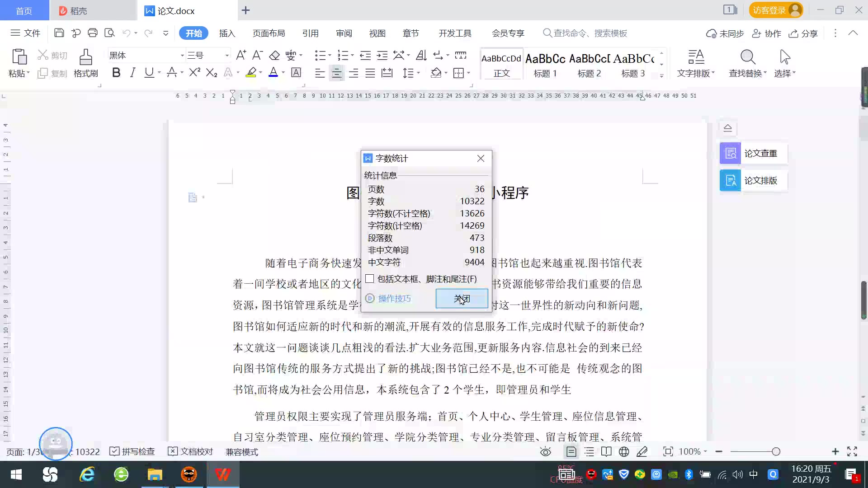This screenshot has width=868, height=488.
Task: Toggle eye protection mode icon
Action: (x=546, y=451)
